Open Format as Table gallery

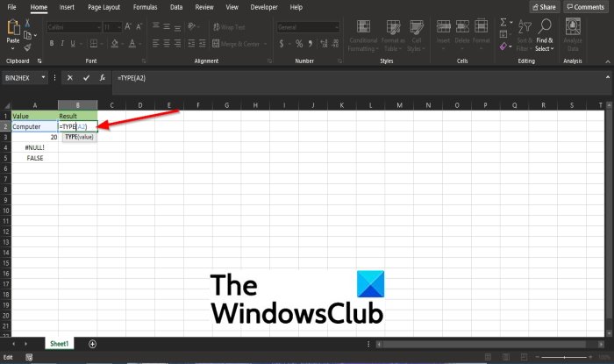393,36
